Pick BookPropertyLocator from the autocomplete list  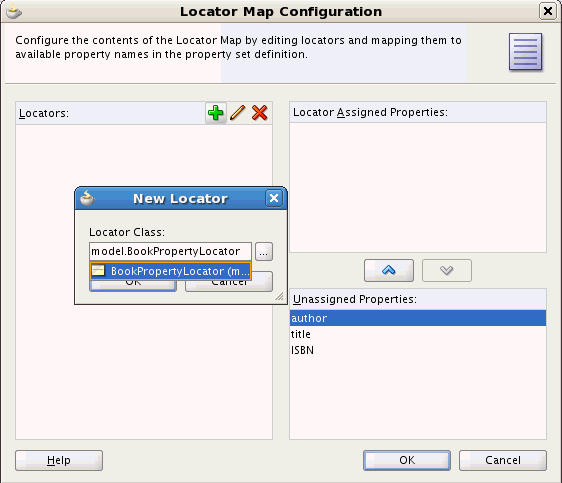click(x=171, y=271)
